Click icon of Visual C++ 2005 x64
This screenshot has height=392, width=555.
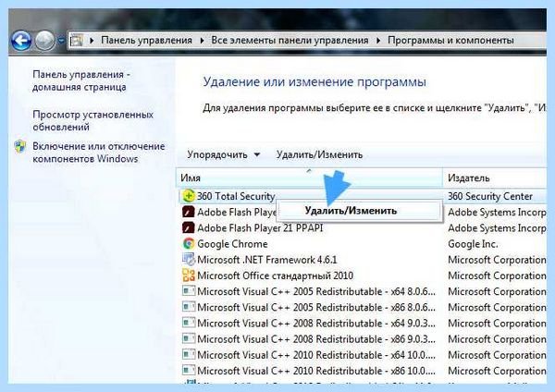point(189,291)
